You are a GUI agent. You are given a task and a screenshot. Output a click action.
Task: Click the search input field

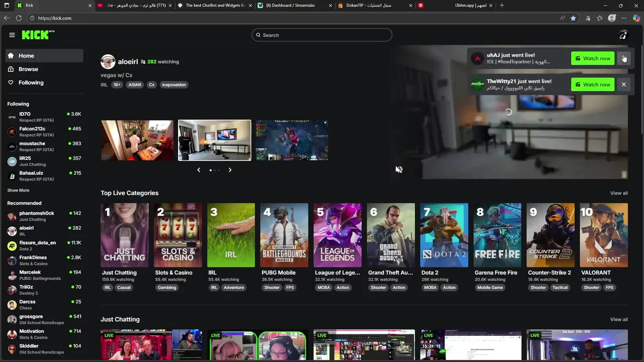point(322,35)
